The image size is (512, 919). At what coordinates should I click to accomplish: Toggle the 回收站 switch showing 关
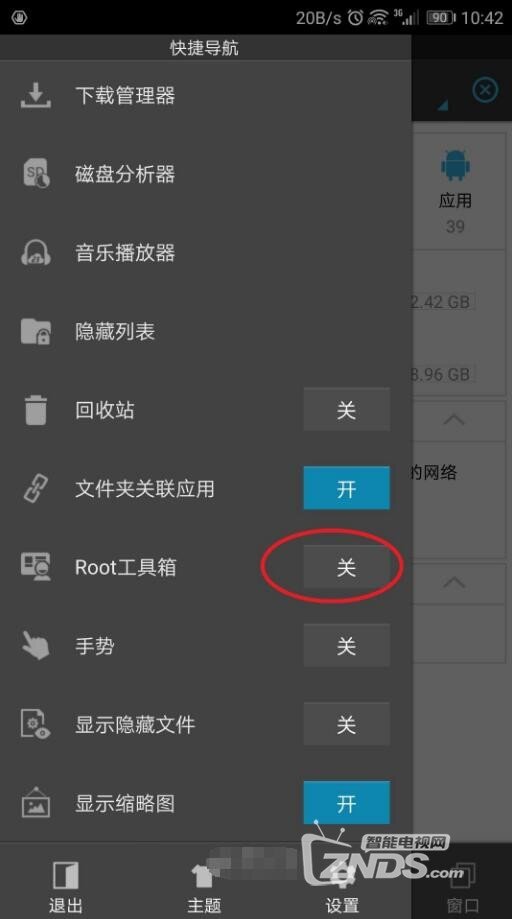(346, 410)
